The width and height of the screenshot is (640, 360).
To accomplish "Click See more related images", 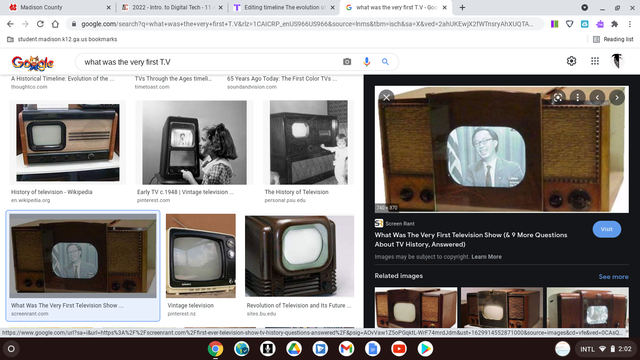I will tap(613, 277).
